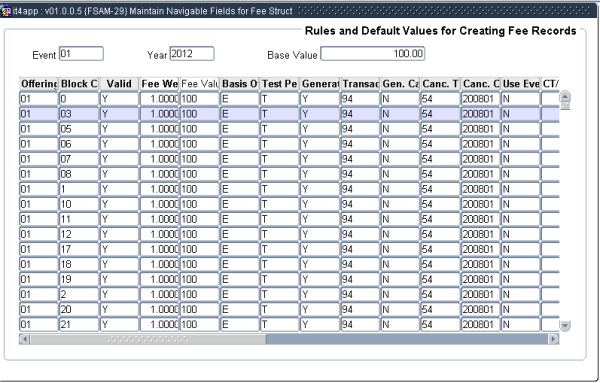Click 200801 cell in block 19 row

tap(481, 279)
